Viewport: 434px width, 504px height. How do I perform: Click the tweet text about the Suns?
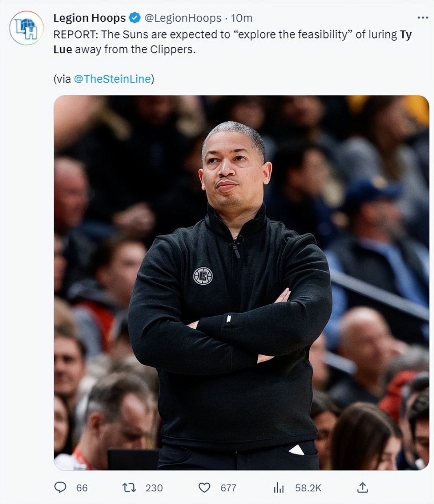pyautogui.click(x=232, y=42)
